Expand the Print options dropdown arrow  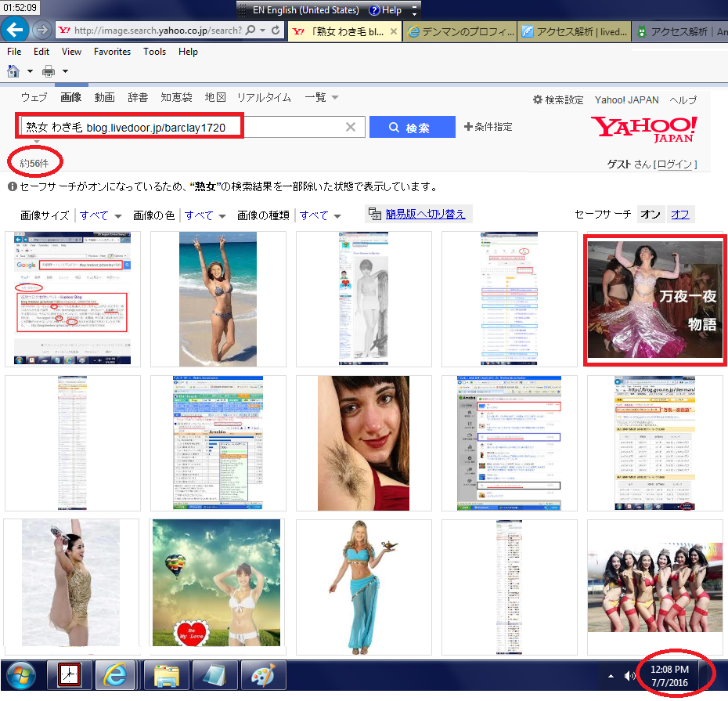click(66, 71)
